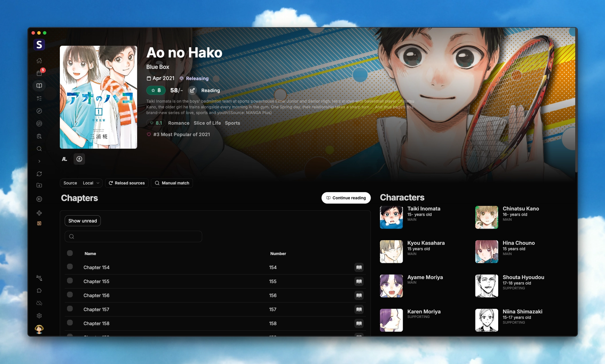Open Ayame Moriya character thumbnail

[x=391, y=286]
